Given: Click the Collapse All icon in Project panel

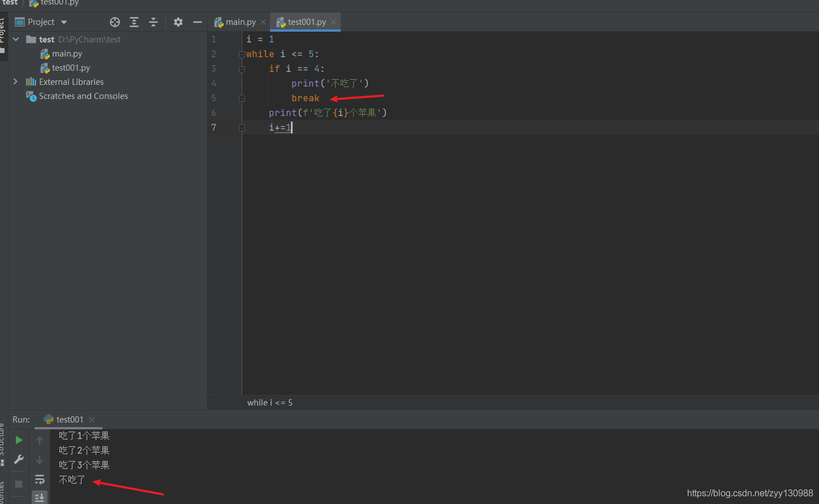Looking at the screenshot, I should coord(153,22).
